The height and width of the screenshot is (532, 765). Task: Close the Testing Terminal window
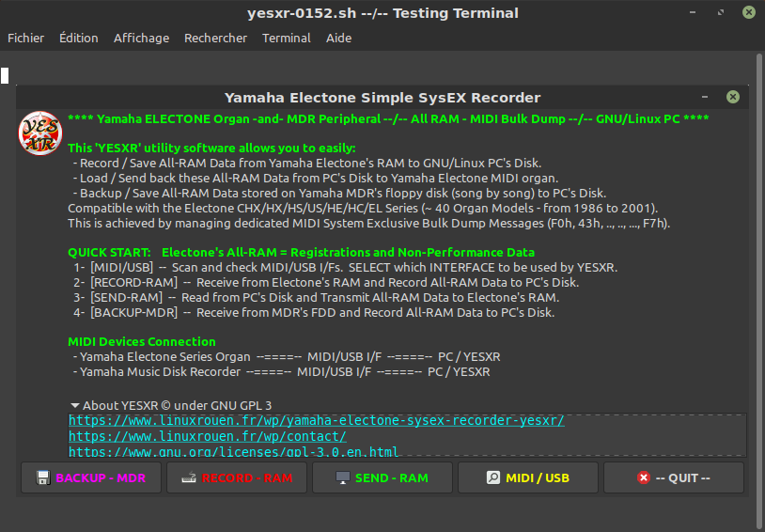click(x=749, y=12)
